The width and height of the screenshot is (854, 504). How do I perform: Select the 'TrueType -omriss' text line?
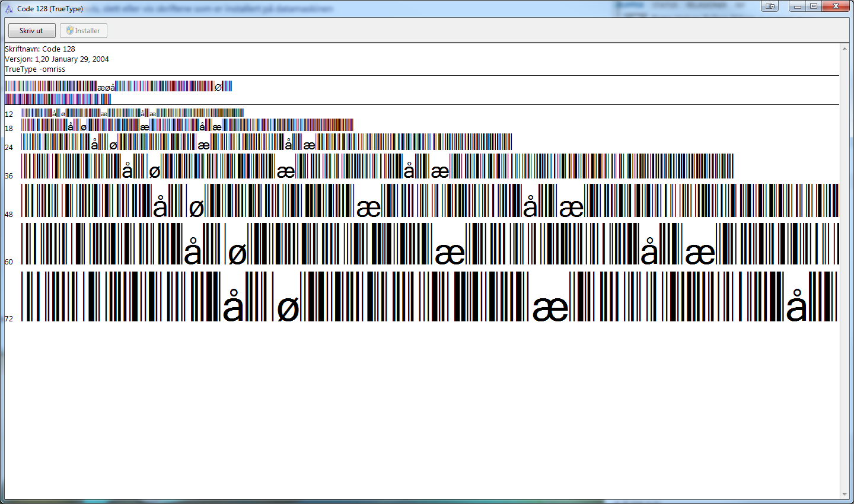[x=35, y=69]
